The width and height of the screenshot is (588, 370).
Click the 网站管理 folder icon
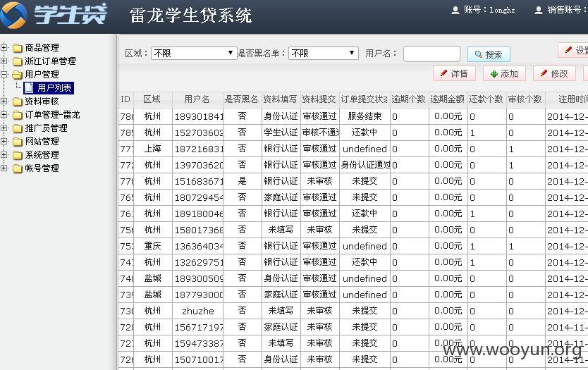pyautogui.click(x=17, y=142)
